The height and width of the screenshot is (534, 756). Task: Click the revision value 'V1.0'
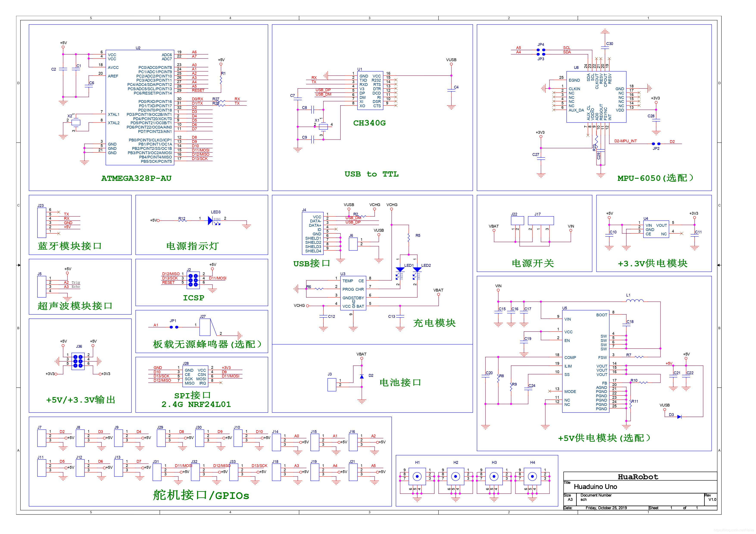click(712, 500)
